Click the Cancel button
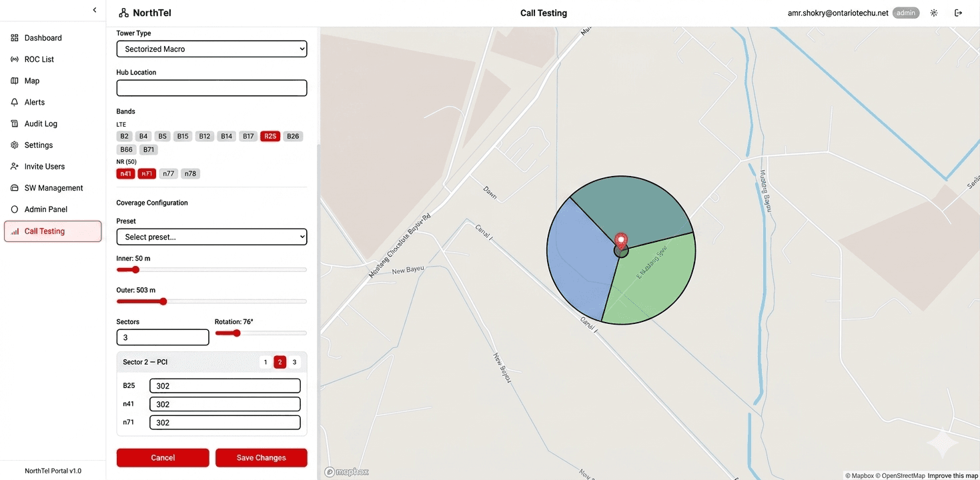Image resolution: width=980 pixels, height=480 pixels. pos(163,457)
